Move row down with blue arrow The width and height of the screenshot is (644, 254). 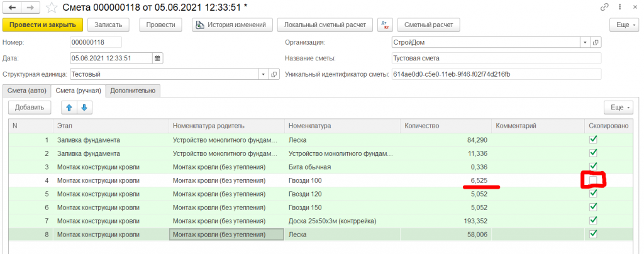click(x=83, y=108)
